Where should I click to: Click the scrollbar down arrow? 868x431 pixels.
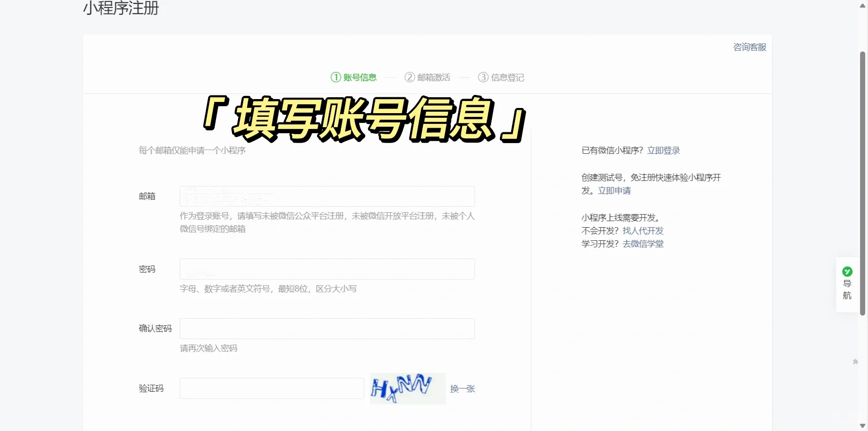point(863,425)
